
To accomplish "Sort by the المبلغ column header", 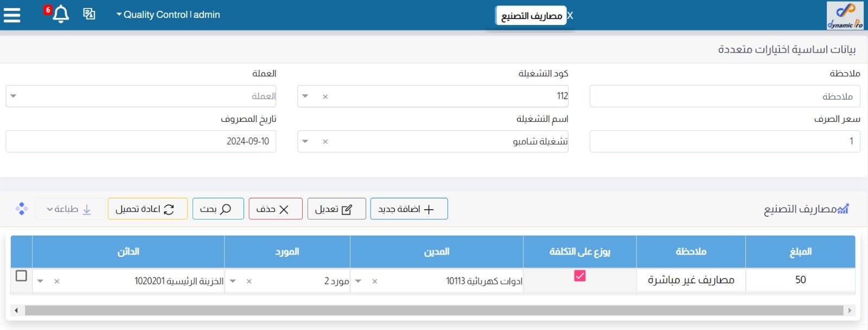I will 800,251.
